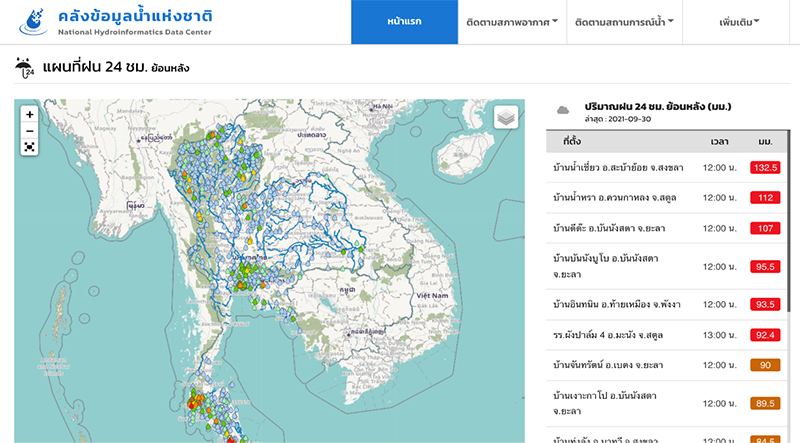Select the บ้านน้ำหรา อ.ควนกาหลง station row
The image size is (800, 443).
click(x=666, y=198)
